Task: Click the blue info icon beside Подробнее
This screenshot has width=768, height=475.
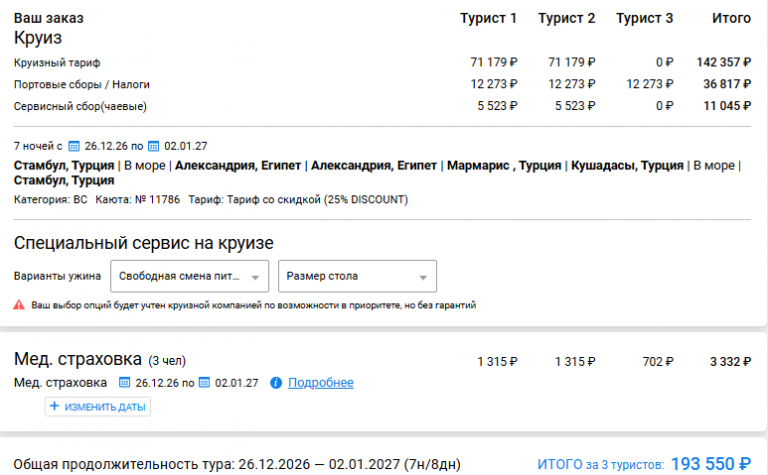Action: (x=276, y=382)
